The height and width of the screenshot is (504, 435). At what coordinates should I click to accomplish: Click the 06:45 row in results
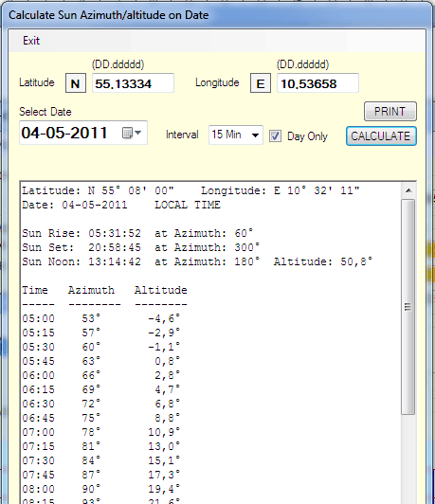coord(101,418)
